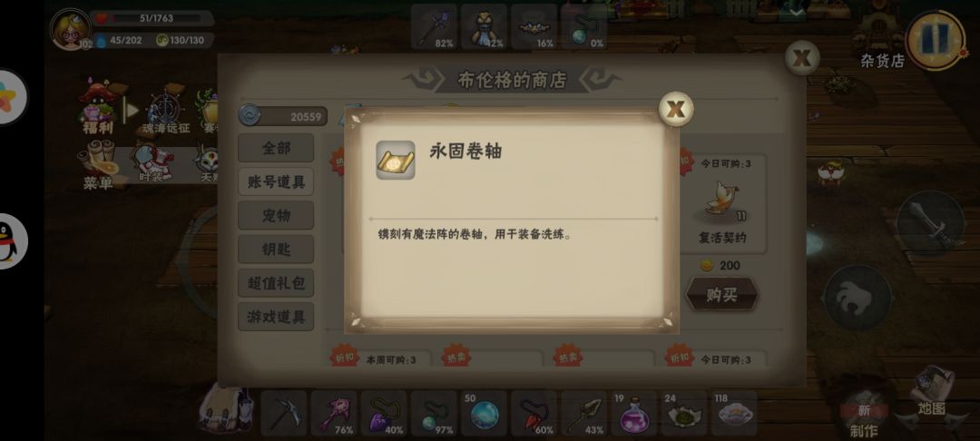Buy the 复活契约 with 购买 button
Viewport: 980px width, 441px height.
pyautogui.click(x=722, y=295)
